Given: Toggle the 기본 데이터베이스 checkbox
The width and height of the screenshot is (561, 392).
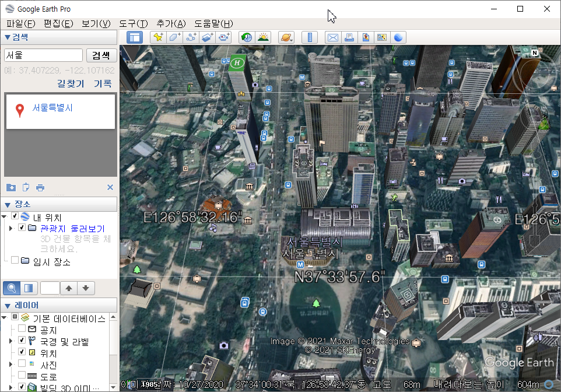Looking at the screenshot, I should point(15,317).
